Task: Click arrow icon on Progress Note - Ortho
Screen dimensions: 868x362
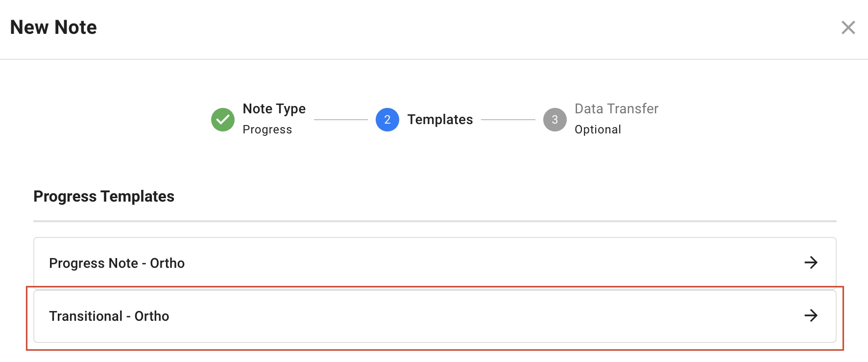Action: (811, 262)
